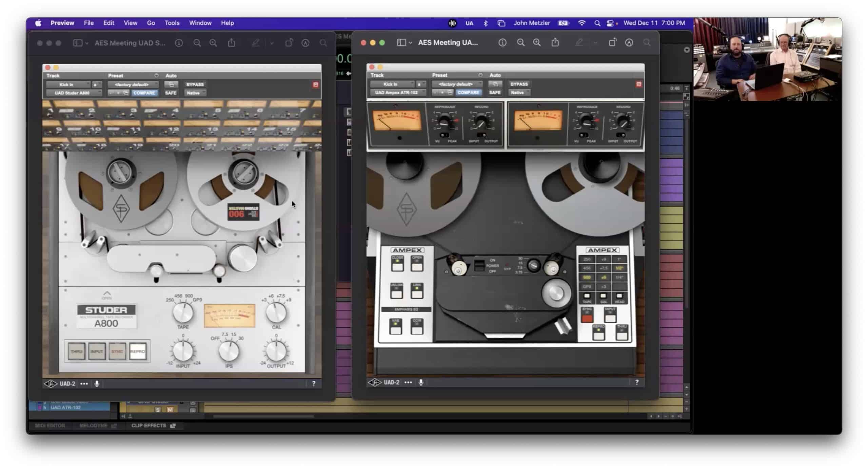Screen dimensions: 868x469
Task: Click SAFE button in Ampex plugin header
Action: (495, 93)
